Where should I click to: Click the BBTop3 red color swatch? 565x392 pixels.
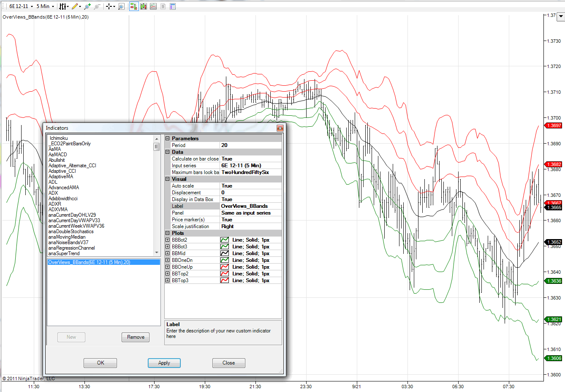point(225,280)
